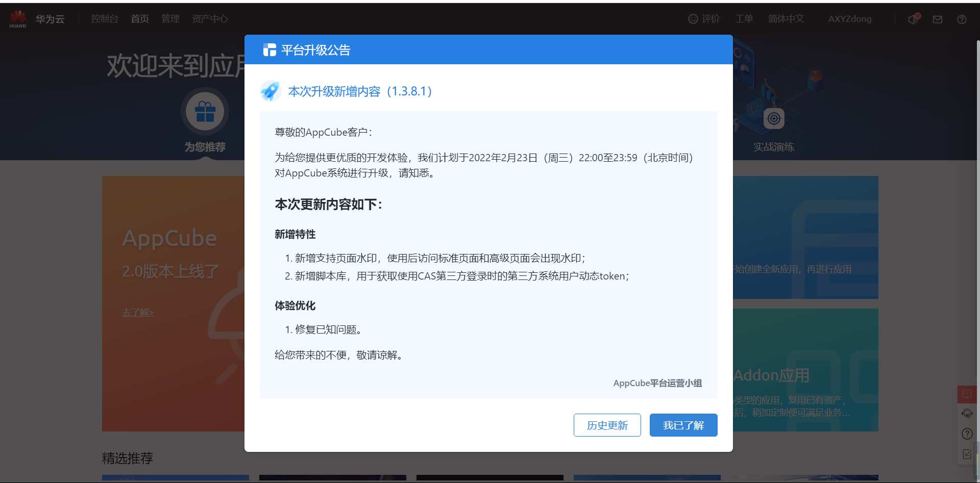Click the blue new application card
This screenshot has width=980, height=483.
click(805, 237)
